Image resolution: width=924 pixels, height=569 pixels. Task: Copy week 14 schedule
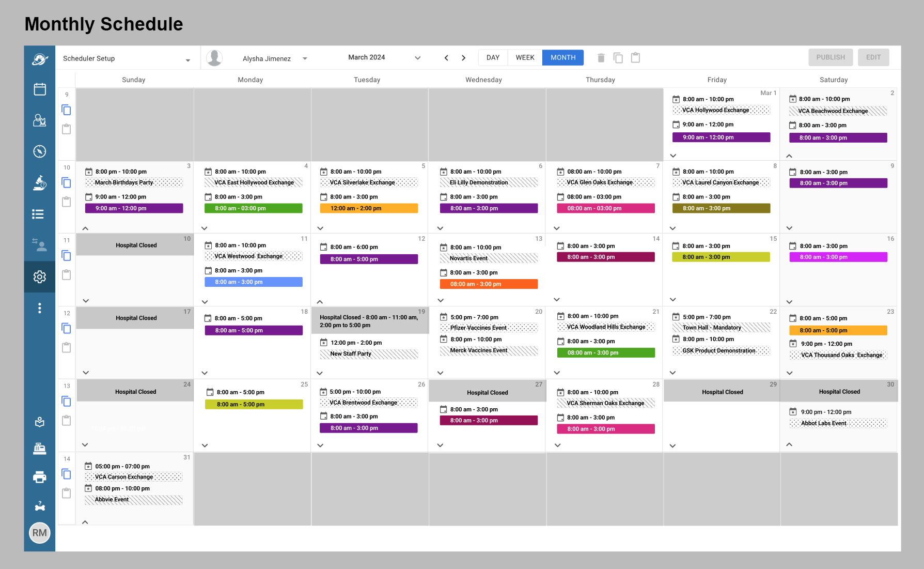[66, 474]
